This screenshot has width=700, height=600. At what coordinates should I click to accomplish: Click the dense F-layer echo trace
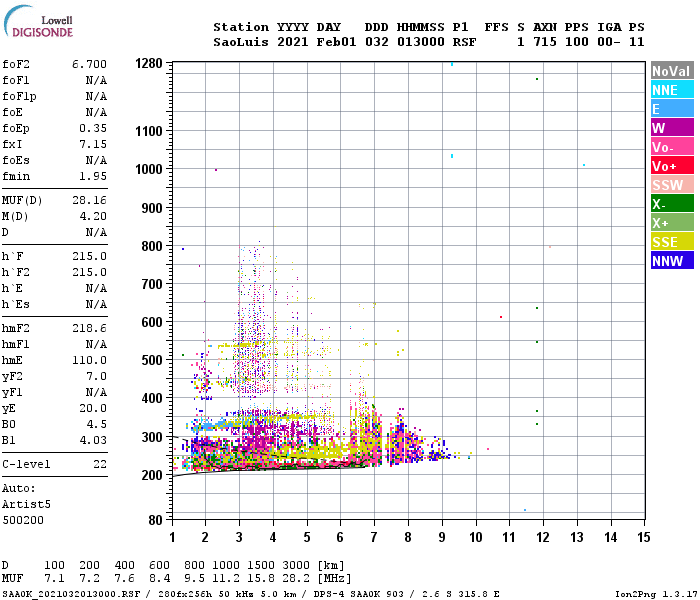tap(277, 451)
